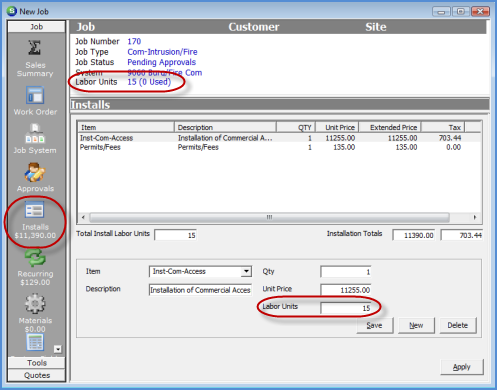Open the Sales Summary sigma icon
497x390 pixels.
[x=35, y=48]
